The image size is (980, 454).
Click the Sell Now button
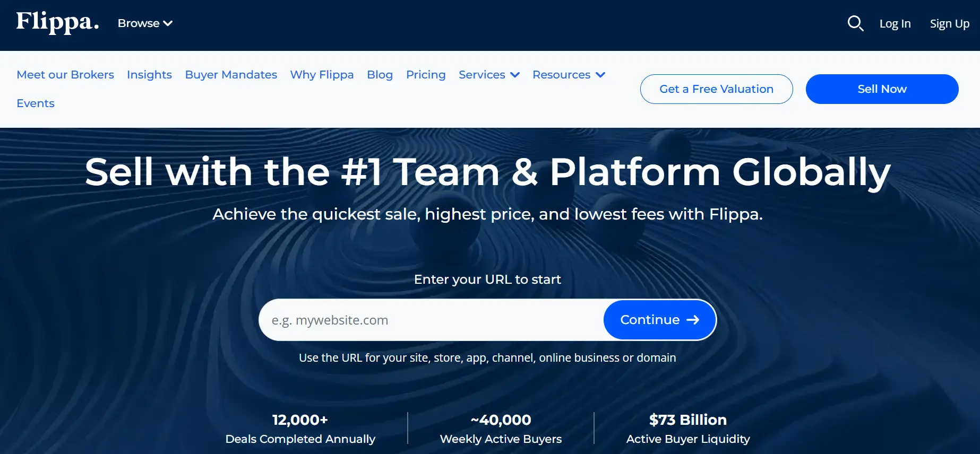click(x=882, y=89)
